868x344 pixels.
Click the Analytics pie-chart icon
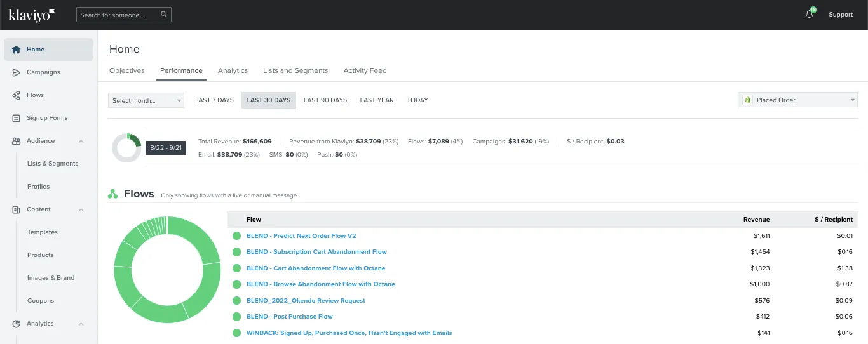pos(17,324)
